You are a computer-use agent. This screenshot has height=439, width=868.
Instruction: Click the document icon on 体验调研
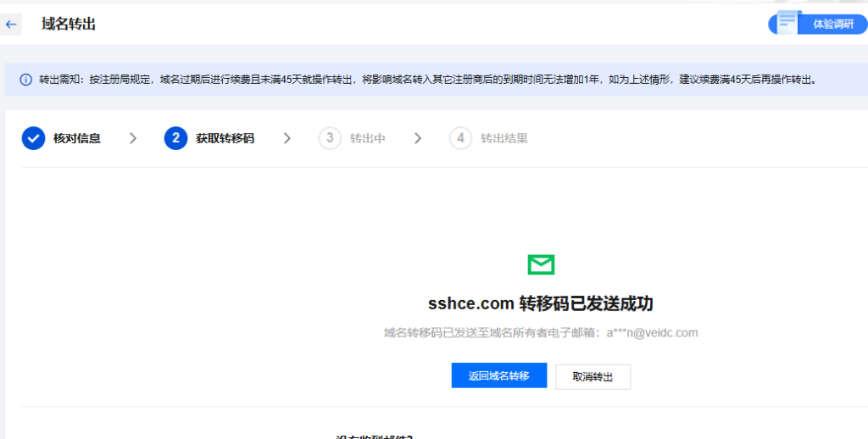(788, 22)
